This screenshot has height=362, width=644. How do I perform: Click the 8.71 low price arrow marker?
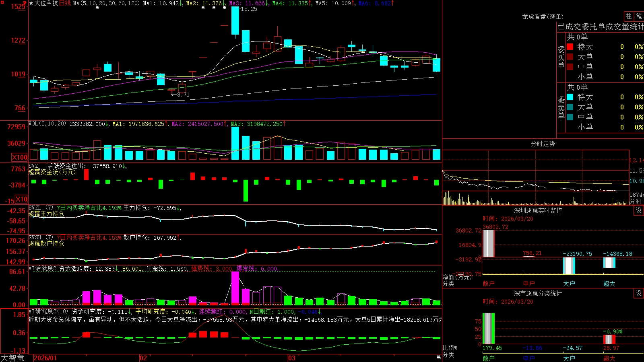point(180,95)
